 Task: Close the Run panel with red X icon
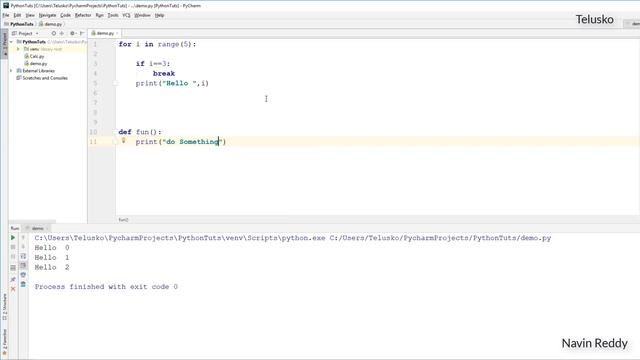pos(13,289)
